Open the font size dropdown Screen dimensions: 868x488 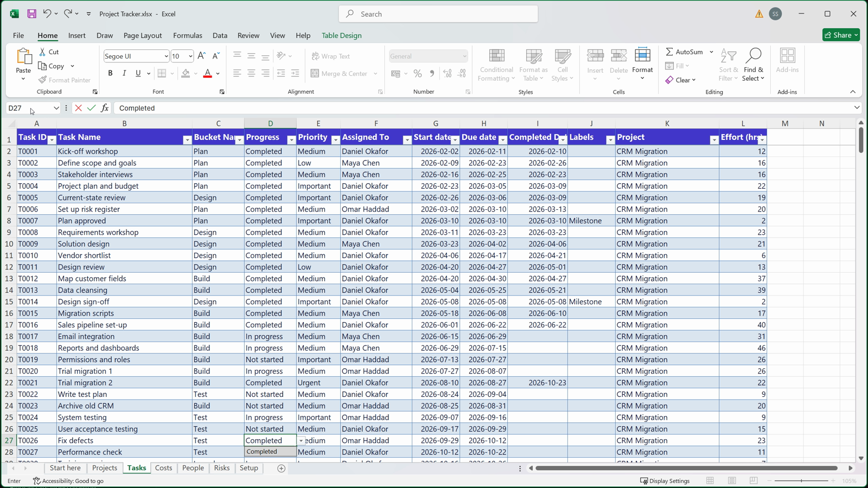(190, 56)
